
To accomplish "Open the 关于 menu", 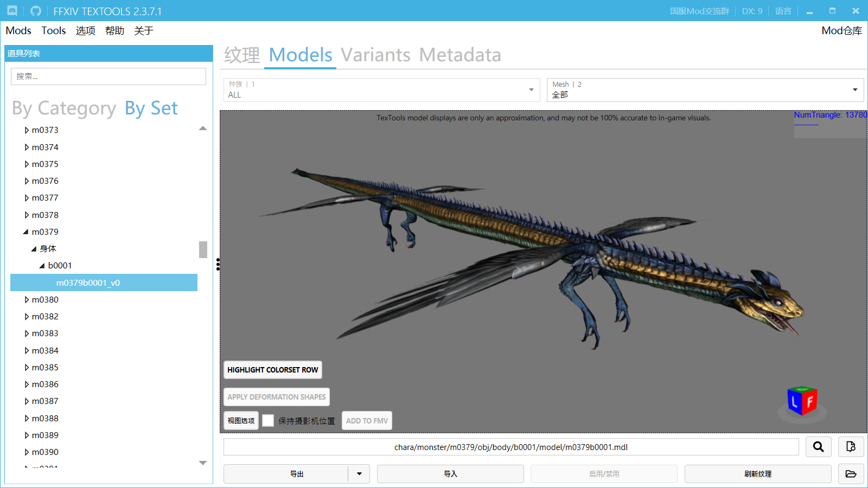I will pyautogui.click(x=144, y=31).
